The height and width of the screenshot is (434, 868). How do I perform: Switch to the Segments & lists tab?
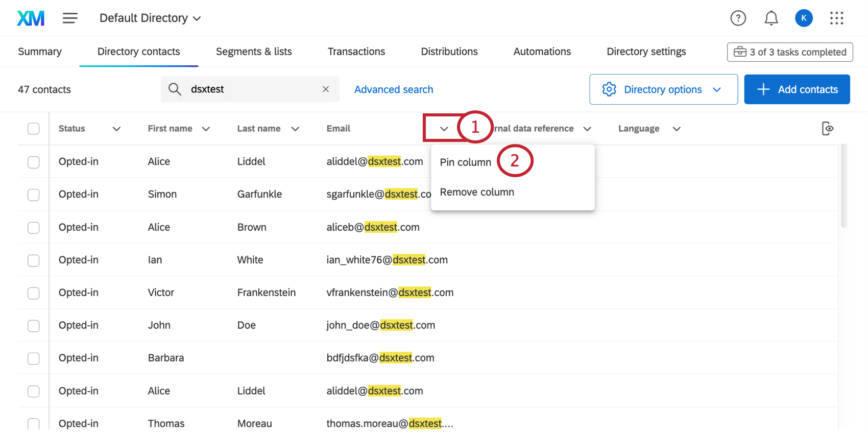pos(254,52)
